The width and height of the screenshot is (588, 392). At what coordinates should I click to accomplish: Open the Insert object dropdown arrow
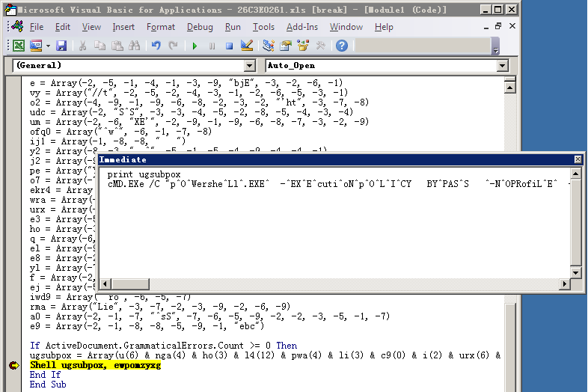point(48,46)
